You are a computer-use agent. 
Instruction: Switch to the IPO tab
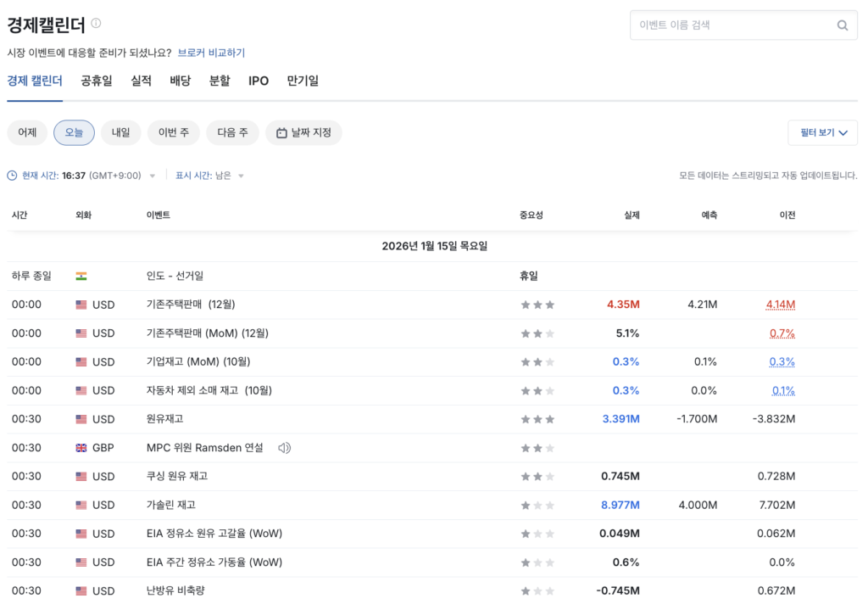pyautogui.click(x=259, y=81)
